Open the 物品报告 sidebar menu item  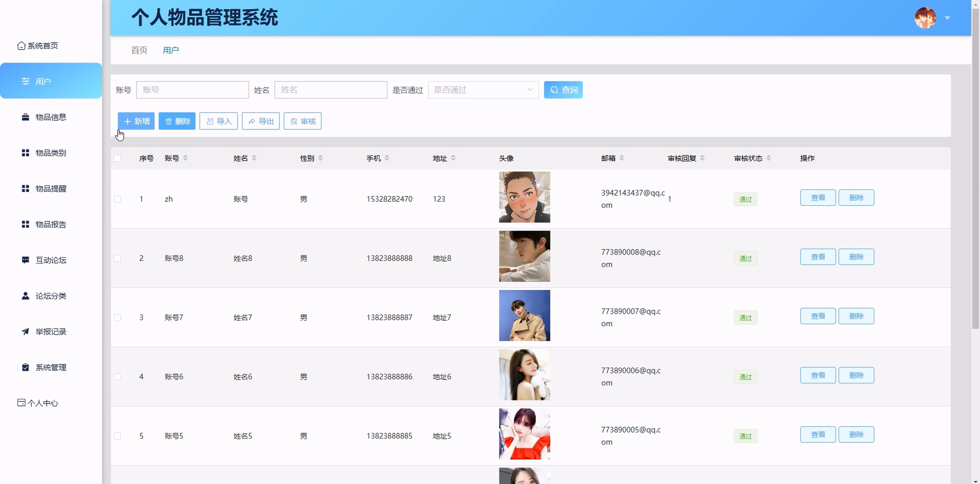click(x=51, y=225)
